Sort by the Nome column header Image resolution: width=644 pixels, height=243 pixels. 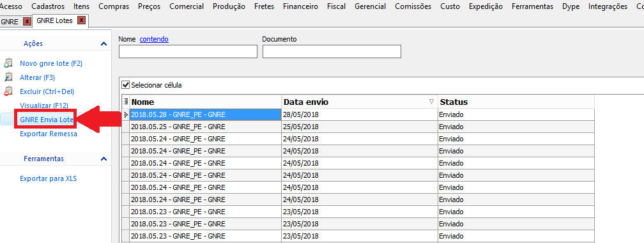pyautogui.click(x=206, y=102)
